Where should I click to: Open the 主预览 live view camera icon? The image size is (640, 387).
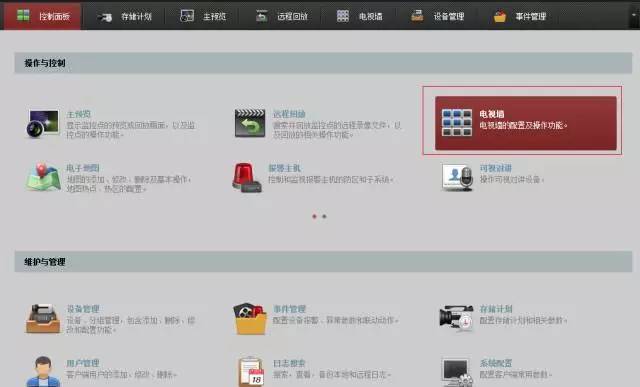tap(42, 123)
